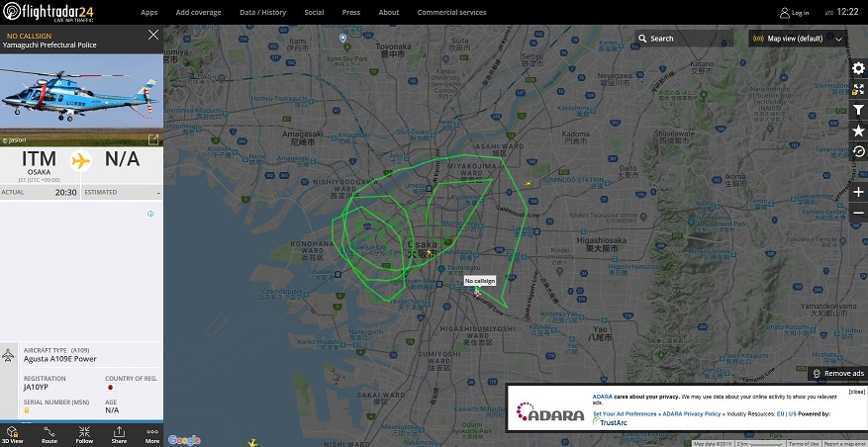Close the flight details panel
Image resolution: width=868 pixels, height=447 pixels.
[153, 35]
